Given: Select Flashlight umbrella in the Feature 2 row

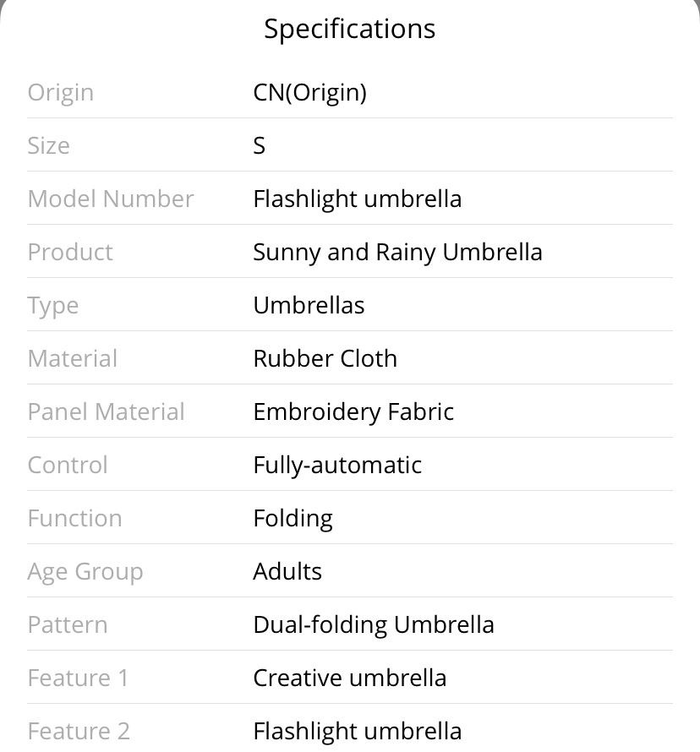Looking at the screenshot, I should [358, 732].
